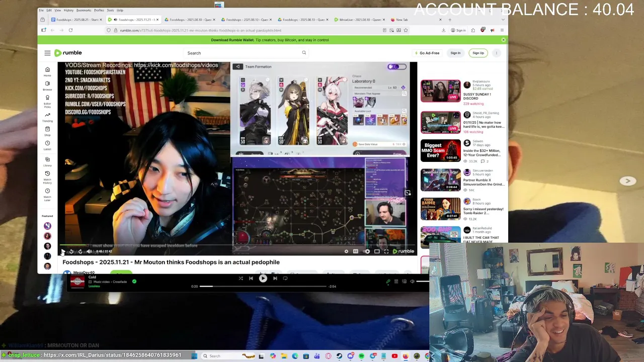This screenshot has height=362, width=644.
Task: Open the History menu in Firefox
Action: [x=68, y=10]
